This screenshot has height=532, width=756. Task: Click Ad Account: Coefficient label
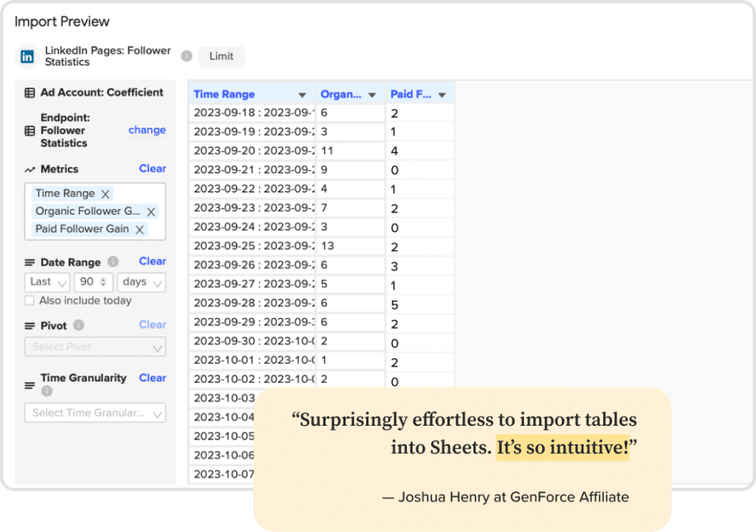[x=102, y=92]
